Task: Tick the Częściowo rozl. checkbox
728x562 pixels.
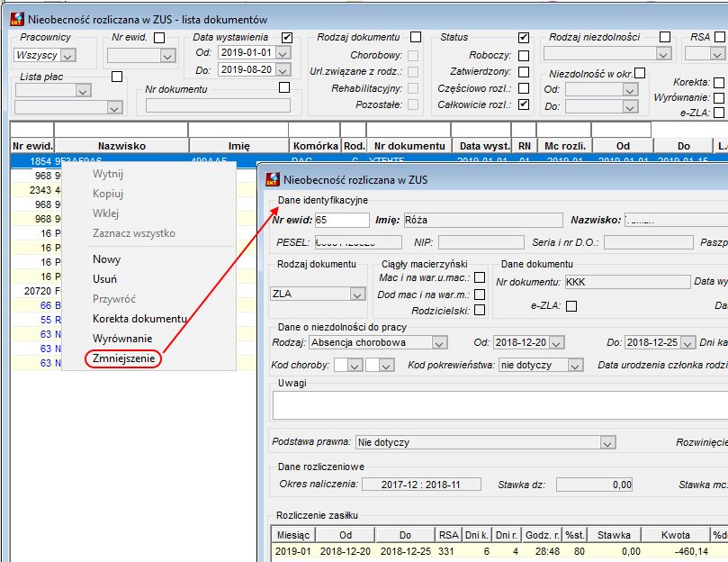Action: tap(524, 88)
